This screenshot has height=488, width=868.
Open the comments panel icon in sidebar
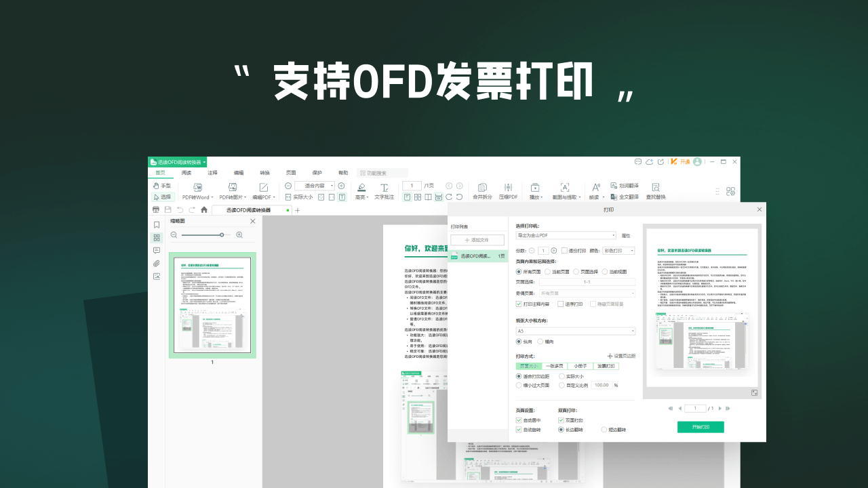pyautogui.click(x=157, y=251)
